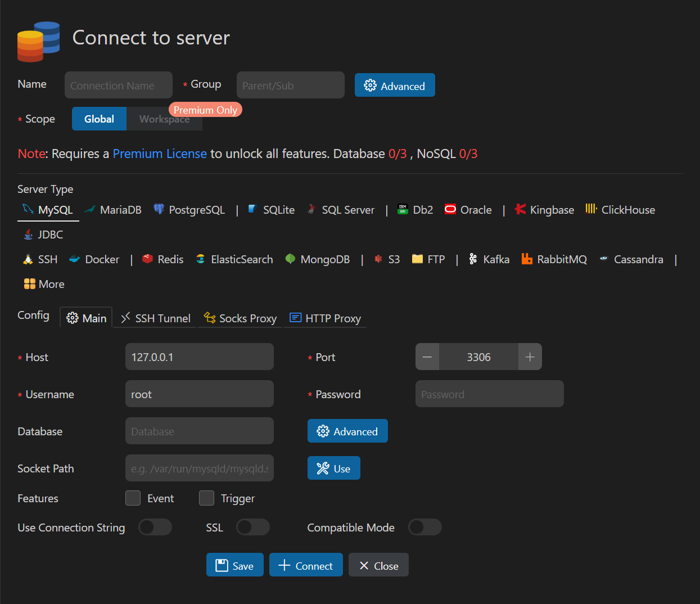The width and height of the screenshot is (700, 604).
Task: Click the Connect button
Action: click(306, 565)
